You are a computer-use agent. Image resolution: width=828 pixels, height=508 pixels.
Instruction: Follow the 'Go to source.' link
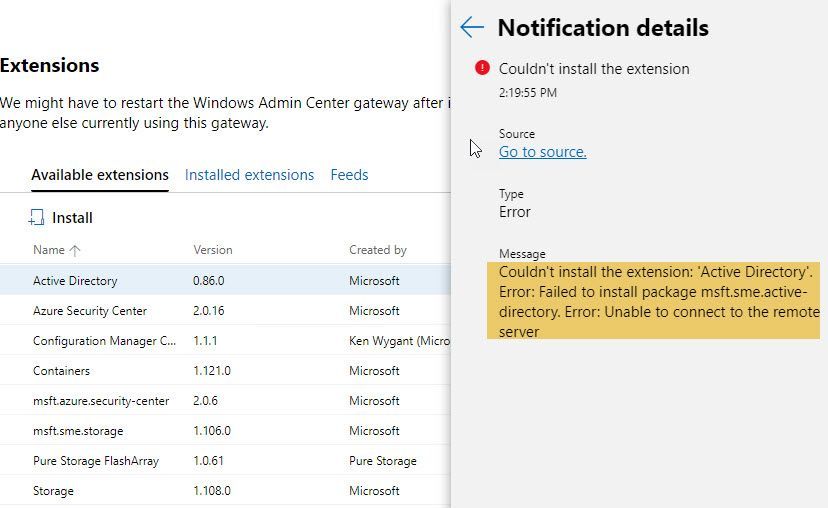(x=542, y=152)
